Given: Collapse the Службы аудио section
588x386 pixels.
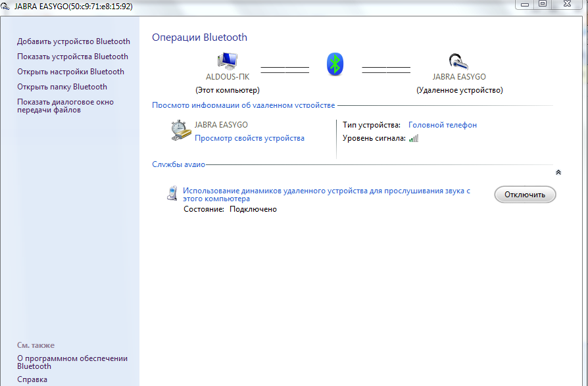Looking at the screenshot, I should (558, 172).
